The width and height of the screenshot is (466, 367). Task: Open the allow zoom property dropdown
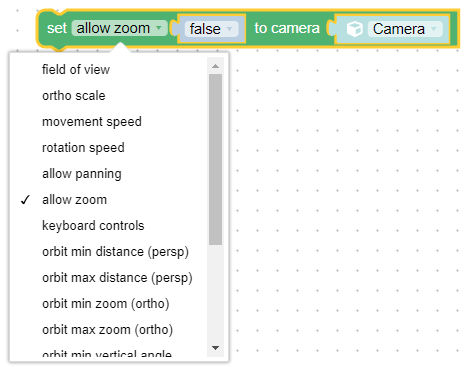point(119,28)
